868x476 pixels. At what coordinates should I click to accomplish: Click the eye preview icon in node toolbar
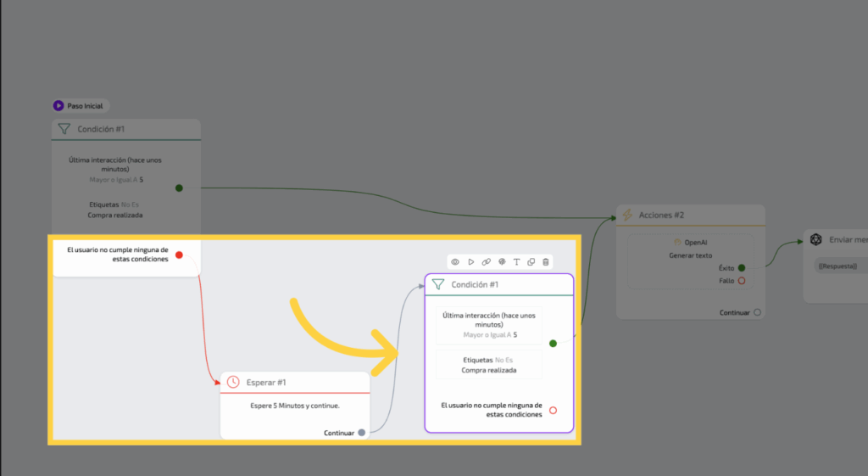(x=455, y=262)
